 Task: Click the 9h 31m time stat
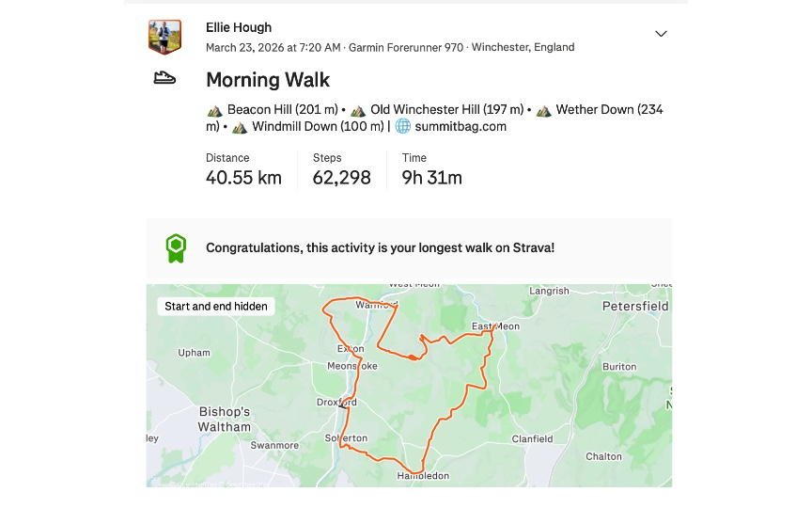431,178
